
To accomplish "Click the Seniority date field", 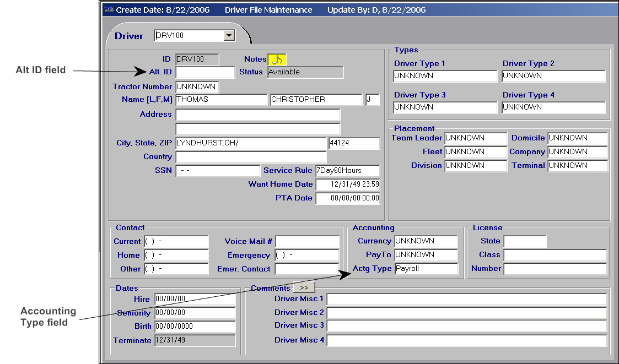I will [195, 313].
